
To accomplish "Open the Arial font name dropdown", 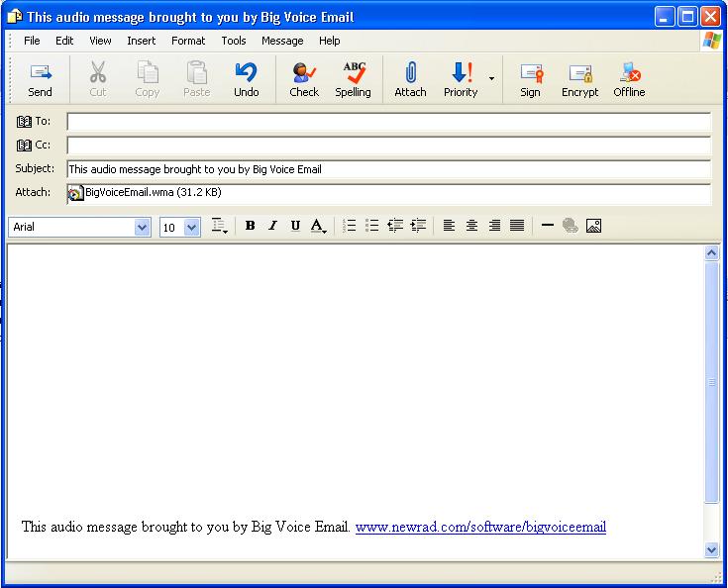I will pyautogui.click(x=142, y=228).
